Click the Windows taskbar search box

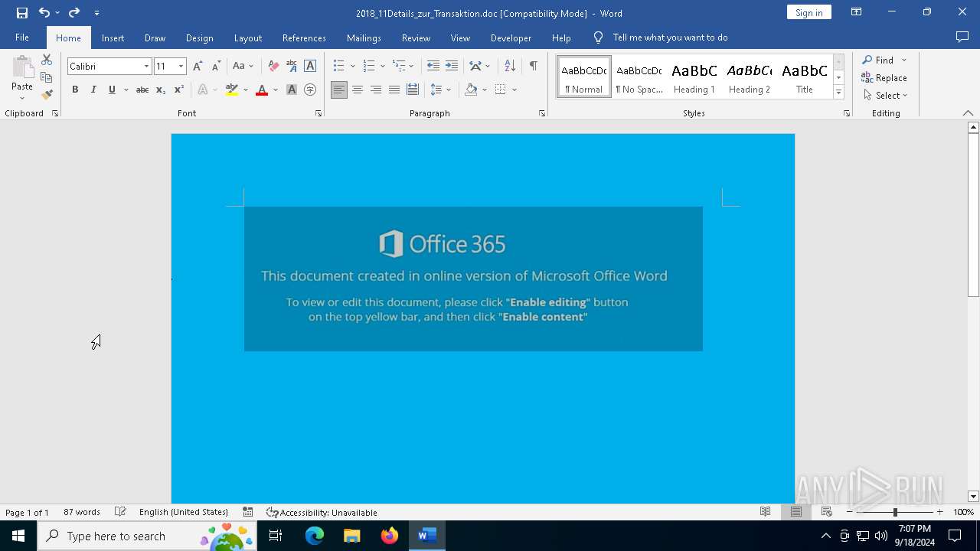pos(147,536)
